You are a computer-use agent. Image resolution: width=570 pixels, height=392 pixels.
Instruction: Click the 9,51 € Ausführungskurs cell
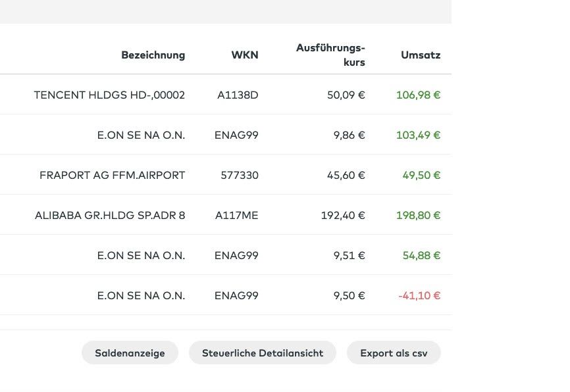(349, 255)
